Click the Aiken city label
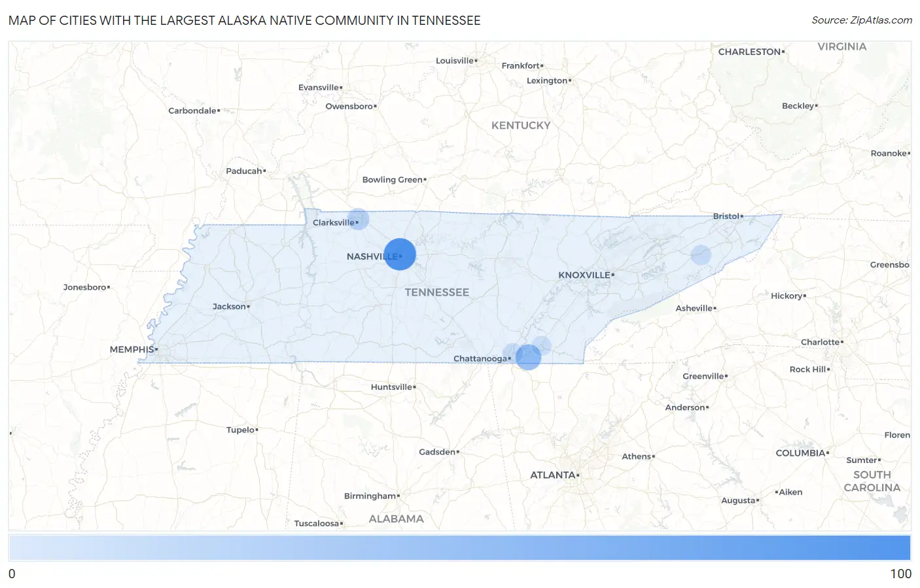 790,493
